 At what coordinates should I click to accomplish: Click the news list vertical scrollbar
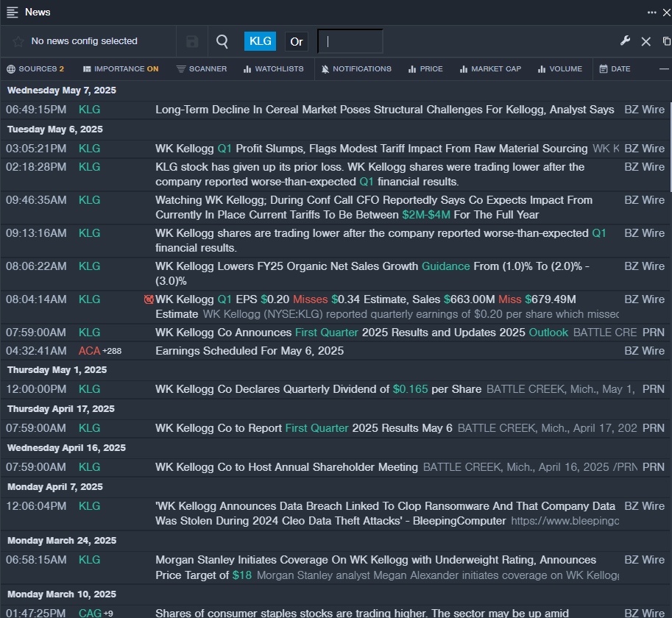670,148
